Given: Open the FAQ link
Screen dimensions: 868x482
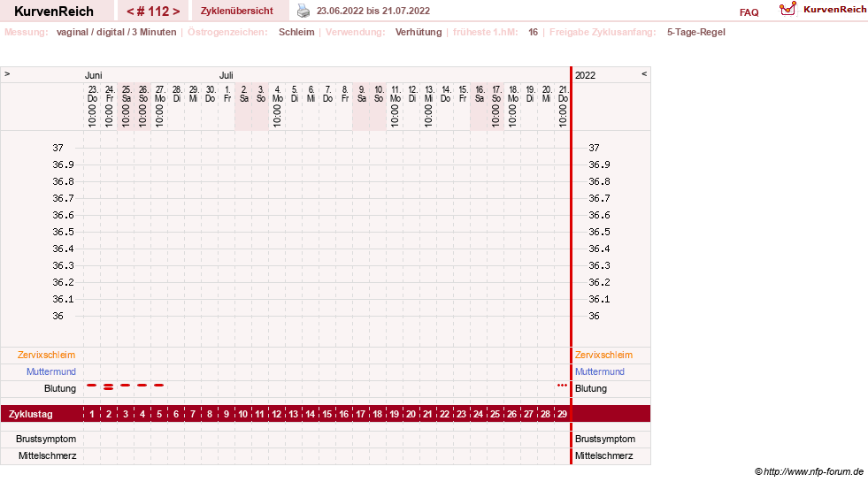Looking at the screenshot, I should 749,12.
